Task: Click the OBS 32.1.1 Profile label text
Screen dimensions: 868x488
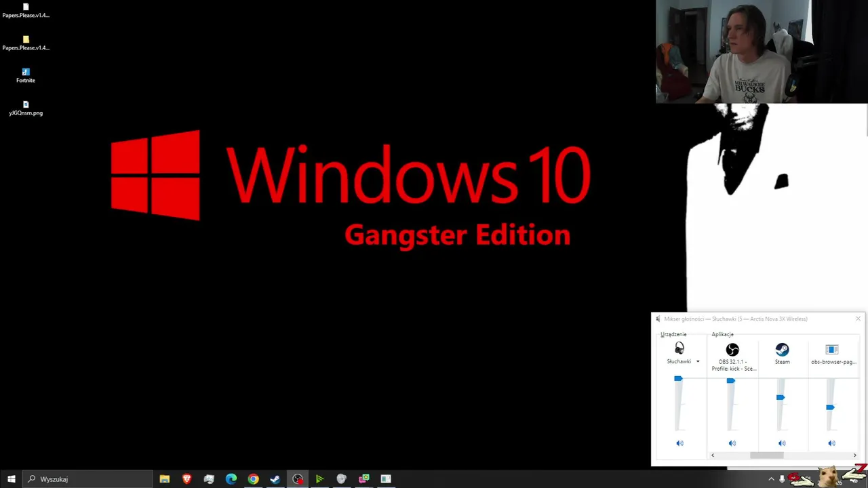Action: tap(732, 365)
